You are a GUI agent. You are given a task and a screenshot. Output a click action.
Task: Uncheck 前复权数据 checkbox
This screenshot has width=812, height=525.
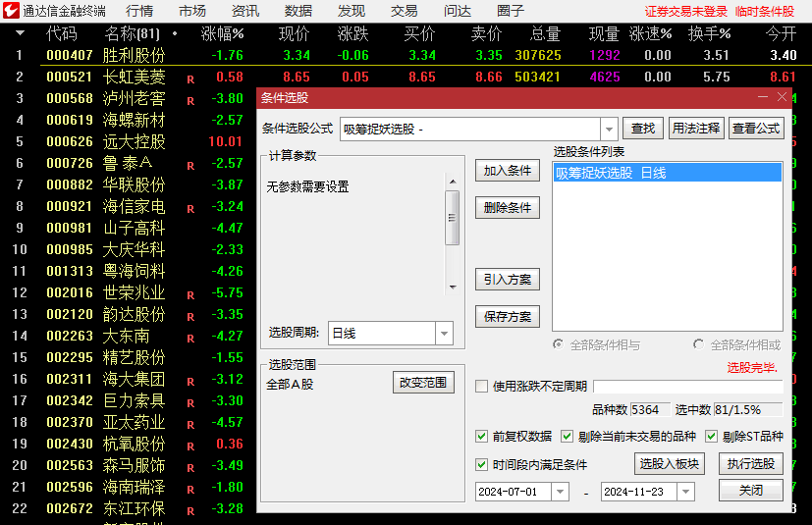482,437
